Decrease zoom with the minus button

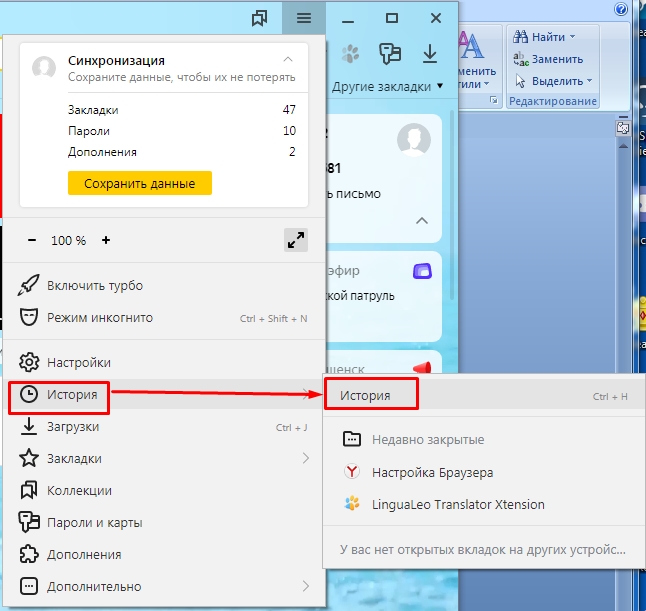[x=32, y=240]
